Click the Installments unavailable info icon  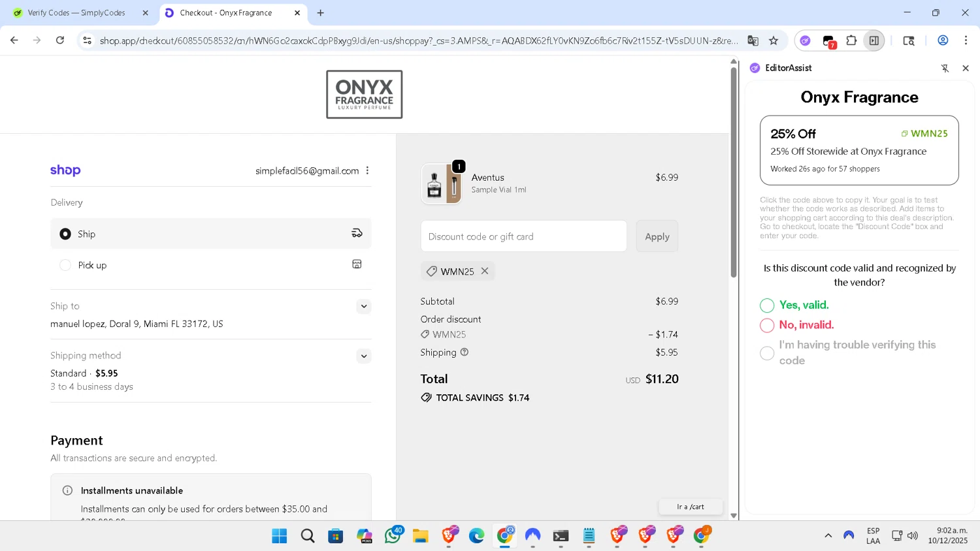tap(67, 490)
